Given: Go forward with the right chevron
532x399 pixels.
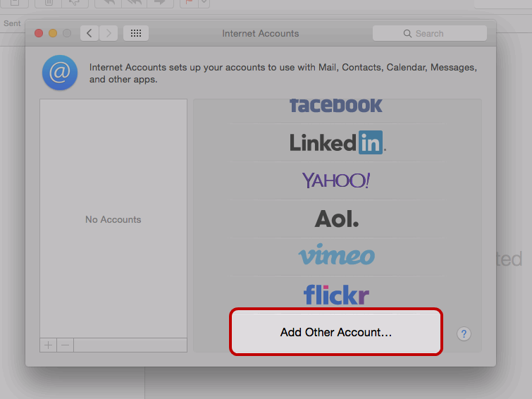Looking at the screenshot, I should 109,33.
